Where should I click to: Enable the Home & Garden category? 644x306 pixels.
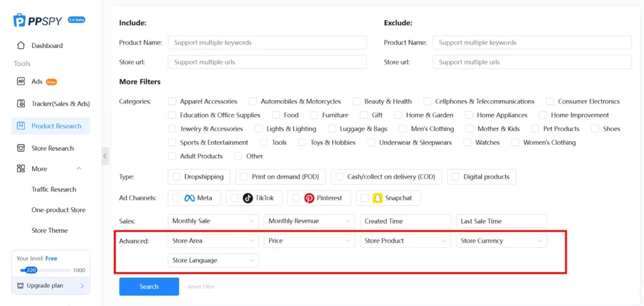[398, 115]
